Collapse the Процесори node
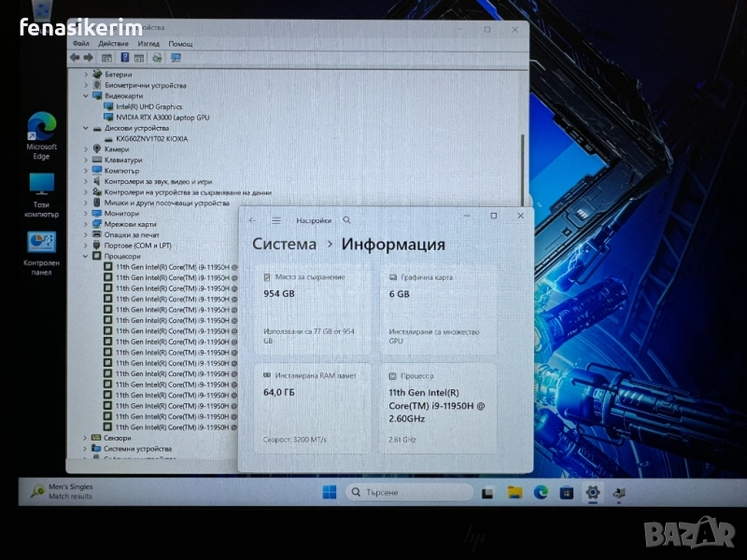The height and width of the screenshot is (560, 747). pos(86,256)
